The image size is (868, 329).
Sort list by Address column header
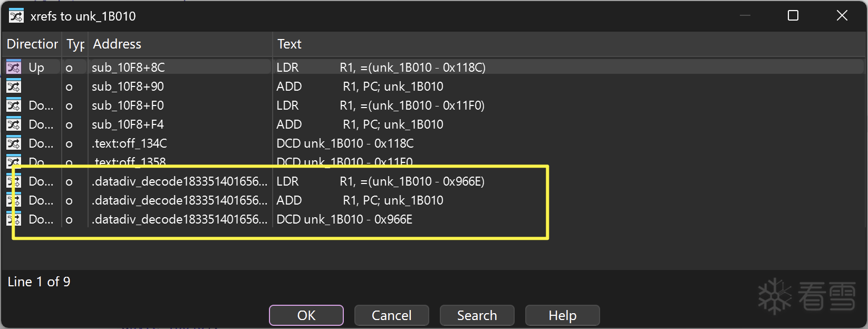click(x=117, y=44)
